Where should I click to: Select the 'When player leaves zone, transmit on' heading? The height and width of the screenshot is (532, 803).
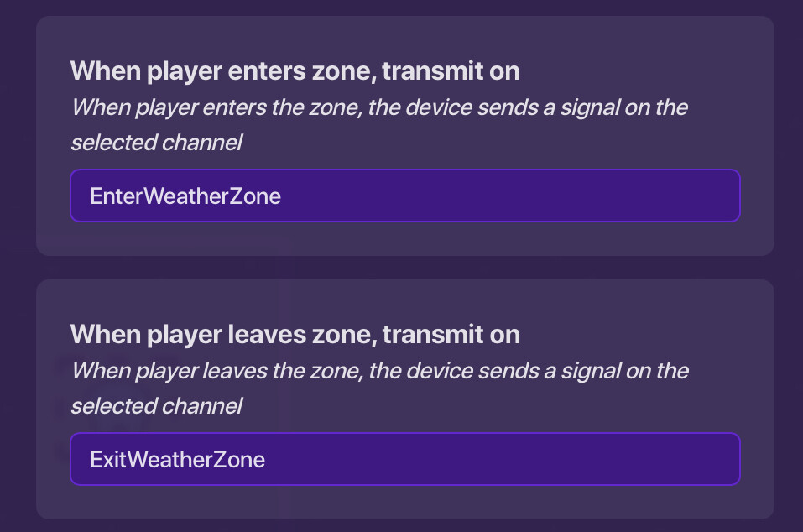[295, 335]
